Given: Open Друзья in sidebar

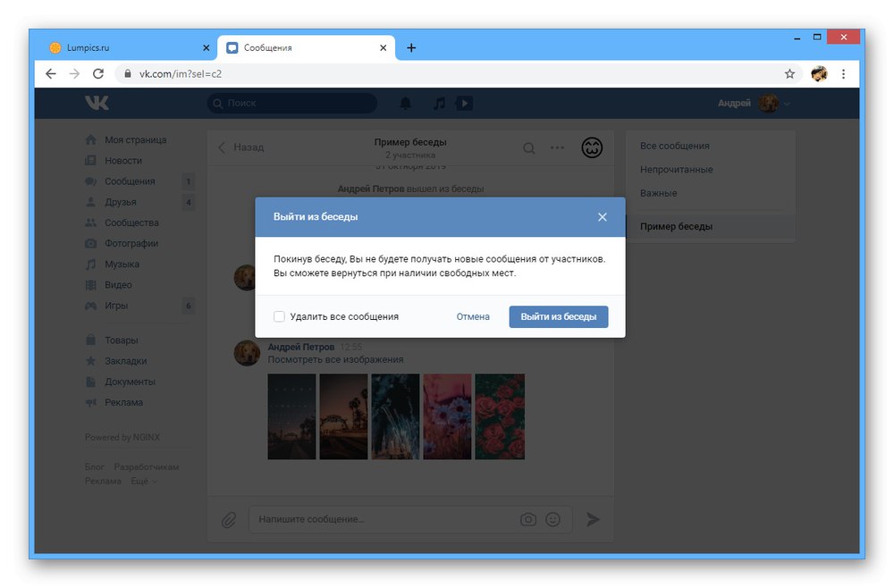Looking at the screenshot, I should pos(139,202).
